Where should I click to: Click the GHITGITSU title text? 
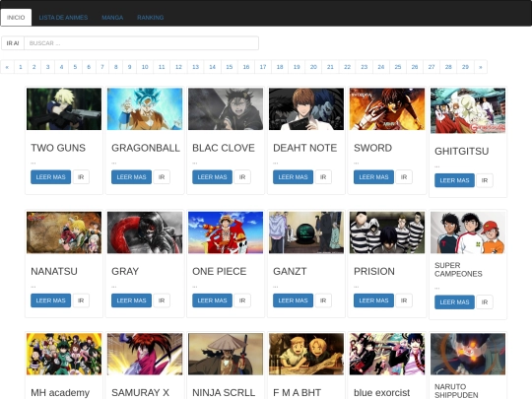(461, 152)
